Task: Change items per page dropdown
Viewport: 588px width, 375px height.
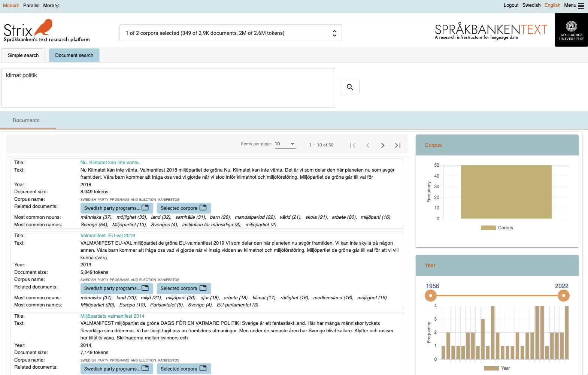Action: [285, 144]
